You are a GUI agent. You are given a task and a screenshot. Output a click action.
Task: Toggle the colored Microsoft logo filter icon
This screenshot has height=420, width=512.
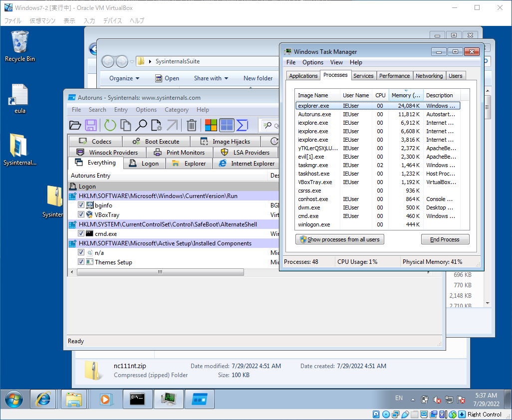click(x=211, y=125)
